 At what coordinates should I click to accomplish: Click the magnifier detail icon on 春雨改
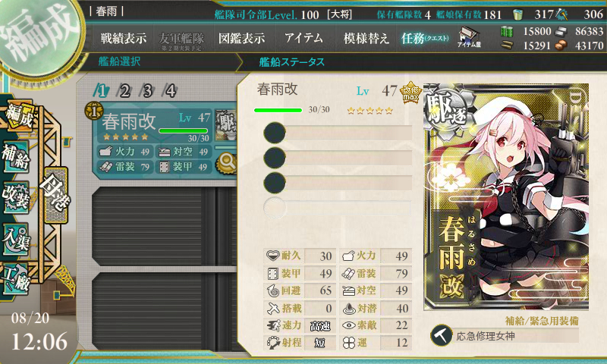(x=227, y=162)
